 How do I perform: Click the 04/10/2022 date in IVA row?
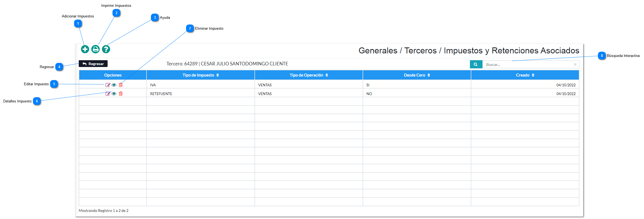[566, 85]
